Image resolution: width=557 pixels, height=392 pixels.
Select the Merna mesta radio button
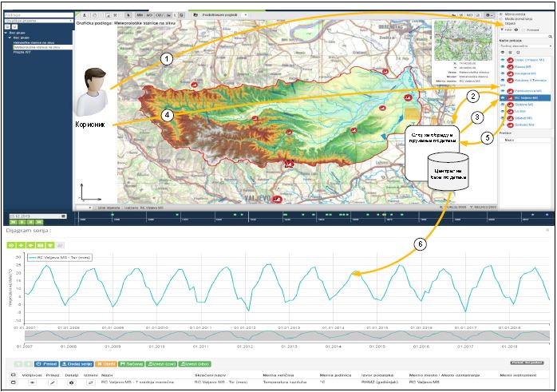pos(500,14)
